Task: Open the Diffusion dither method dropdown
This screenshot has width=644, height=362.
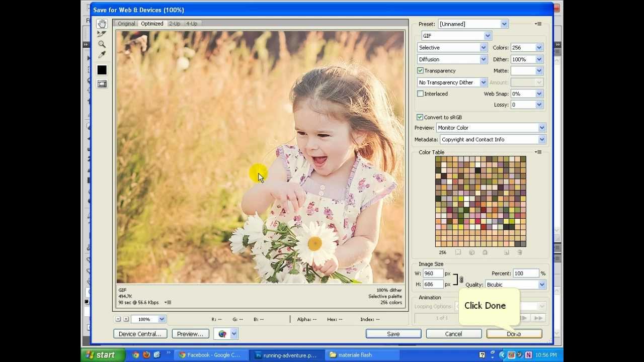Action: click(x=452, y=59)
